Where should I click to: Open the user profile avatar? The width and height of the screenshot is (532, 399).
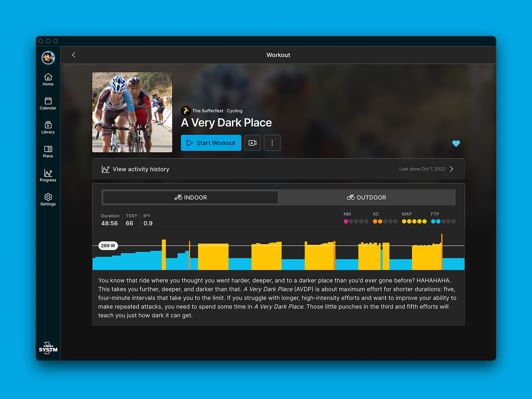(x=48, y=58)
